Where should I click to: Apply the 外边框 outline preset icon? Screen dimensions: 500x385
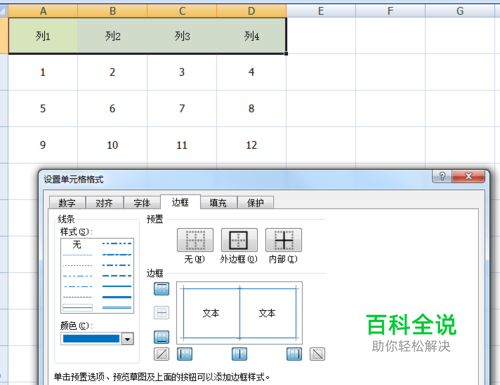point(239,240)
